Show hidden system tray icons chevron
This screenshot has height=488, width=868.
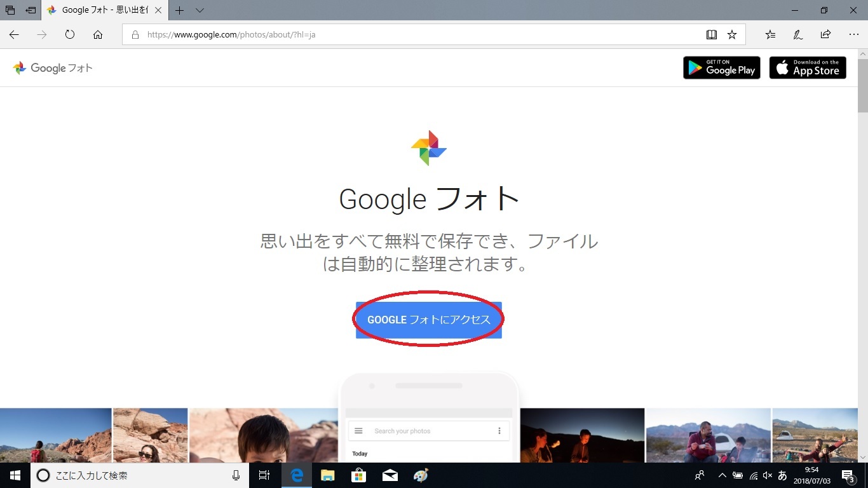click(722, 475)
